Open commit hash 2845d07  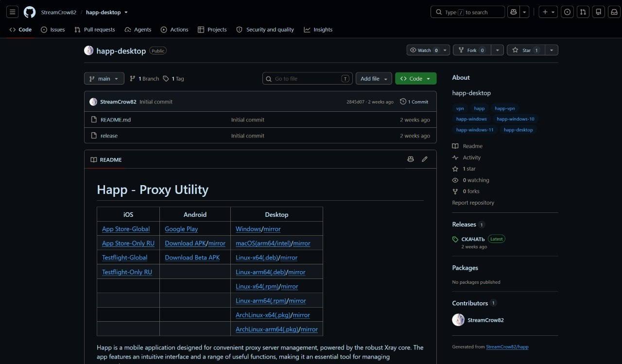click(x=356, y=102)
